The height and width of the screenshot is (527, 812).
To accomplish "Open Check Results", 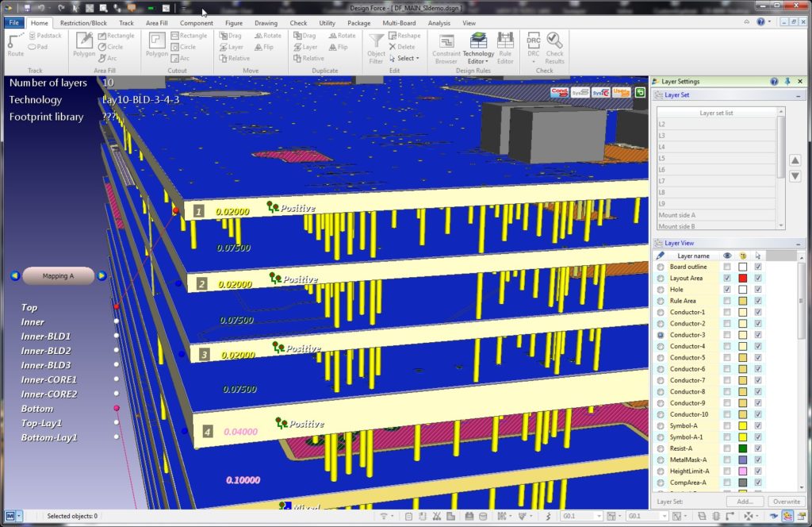I will tap(555, 48).
